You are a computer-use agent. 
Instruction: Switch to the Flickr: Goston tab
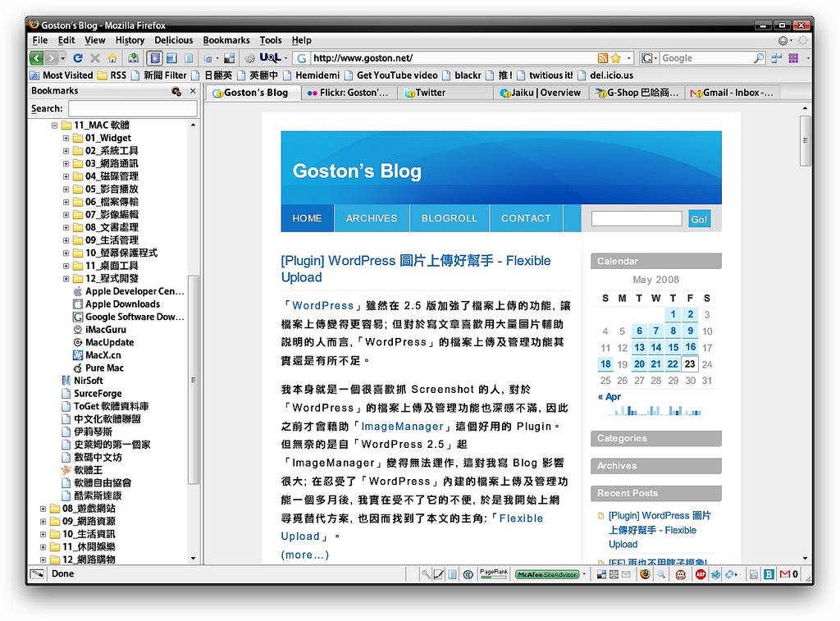[x=349, y=93]
